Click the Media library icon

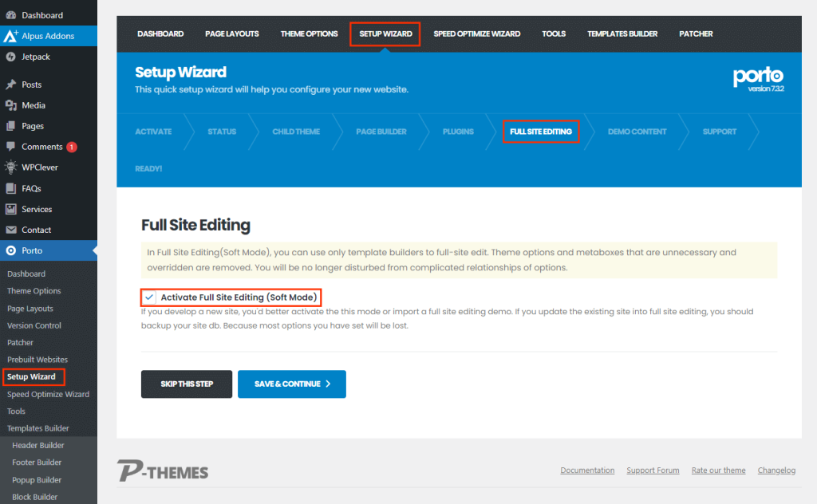click(11, 105)
